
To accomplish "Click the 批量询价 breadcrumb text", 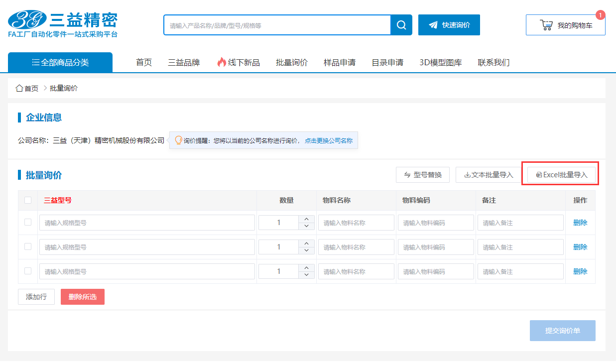I will coord(64,88).
